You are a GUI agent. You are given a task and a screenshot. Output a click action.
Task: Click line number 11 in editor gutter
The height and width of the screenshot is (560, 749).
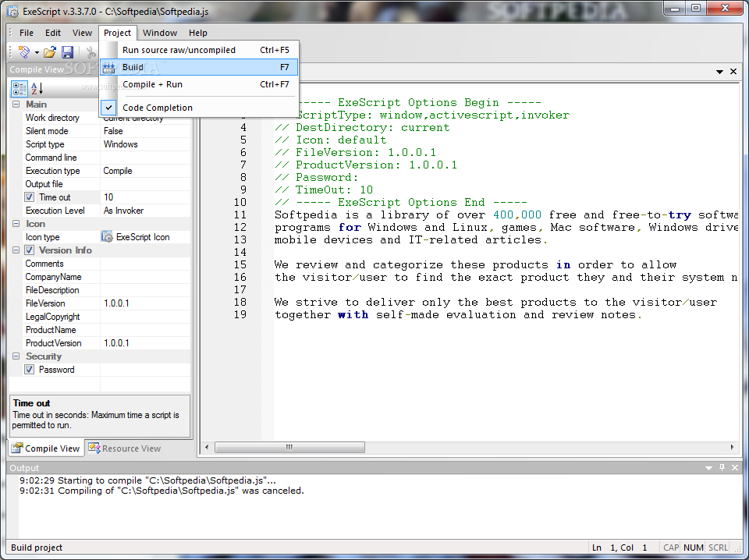click(240, 214)
